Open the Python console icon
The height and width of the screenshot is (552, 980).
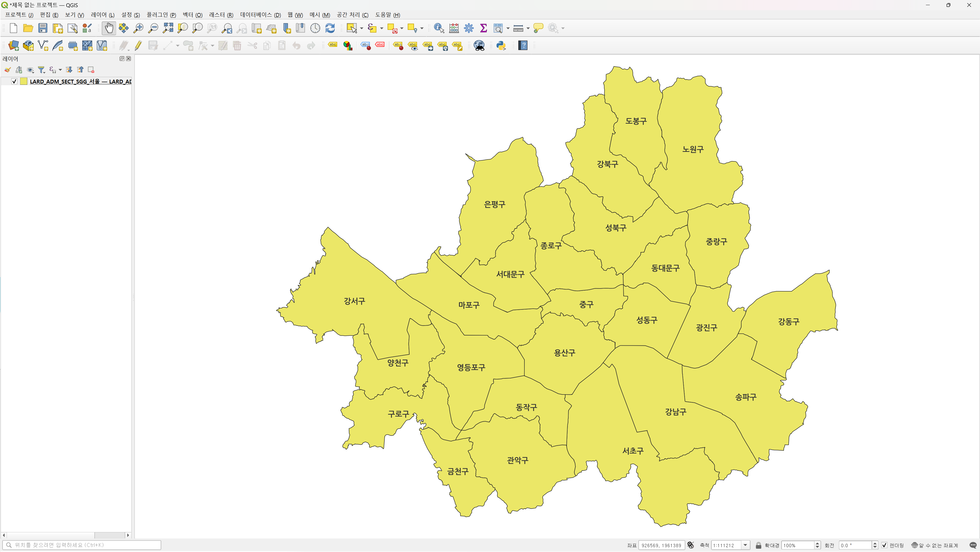[501, 46]
